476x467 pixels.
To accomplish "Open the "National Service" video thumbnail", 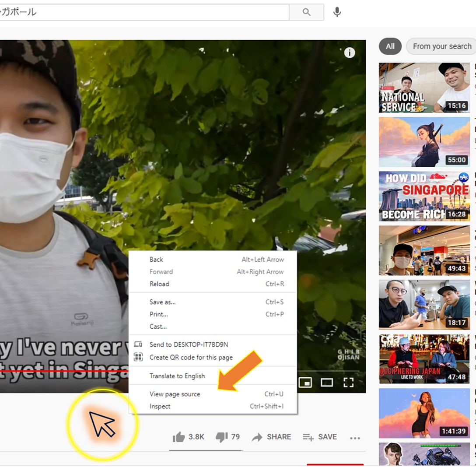I will pyautogui.click(x=424, y=88).
